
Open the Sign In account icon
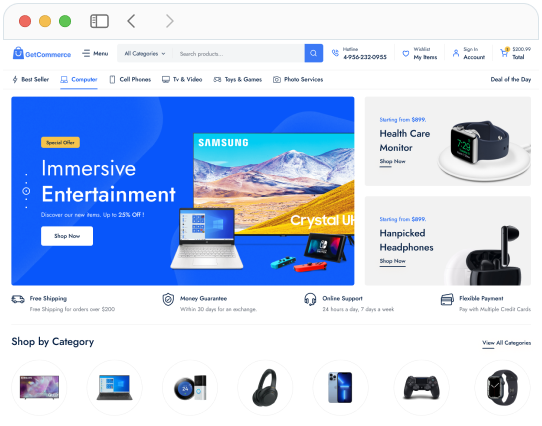[456, 53]
